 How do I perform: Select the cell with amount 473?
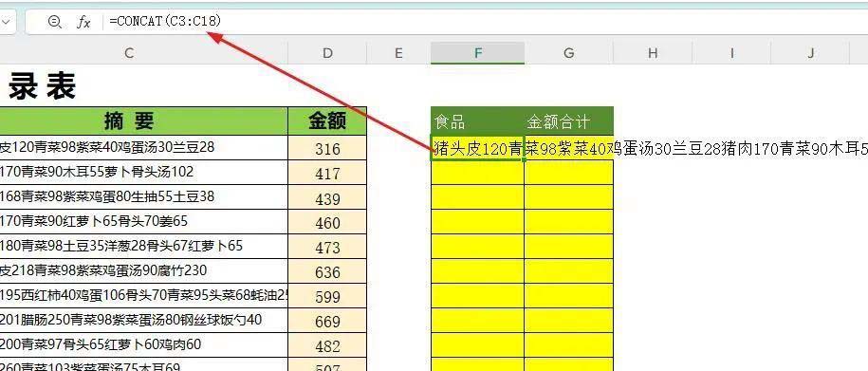click(327, 247)
